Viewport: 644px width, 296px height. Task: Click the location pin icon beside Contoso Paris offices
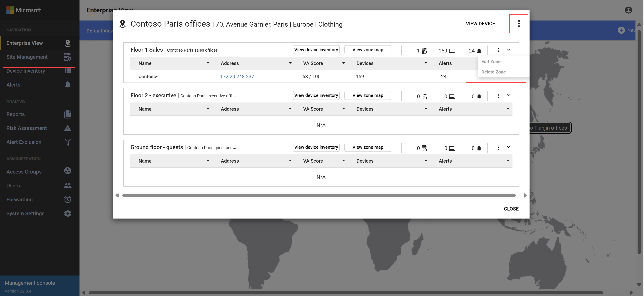[x=122, y=24]
